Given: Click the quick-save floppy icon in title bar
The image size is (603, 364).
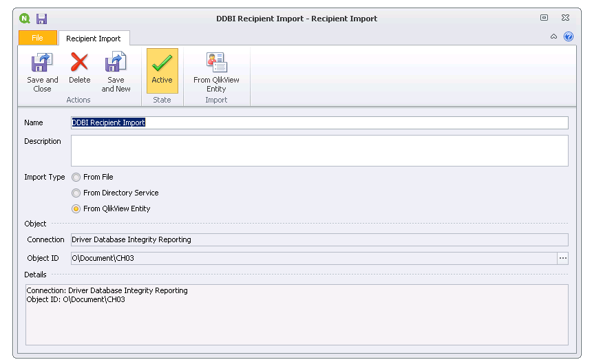Looking at the screenshot, I should [x=41, y=19].
